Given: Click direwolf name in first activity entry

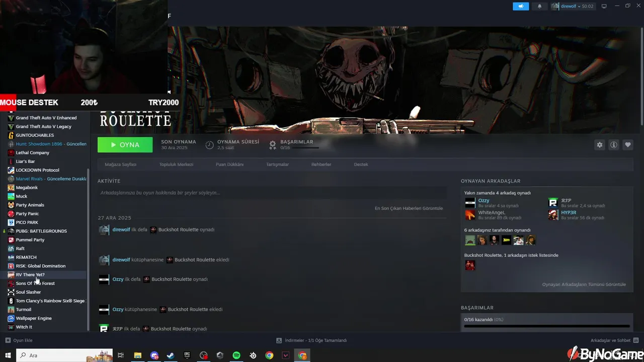Looking at the screenshot, I should [121, 230].
